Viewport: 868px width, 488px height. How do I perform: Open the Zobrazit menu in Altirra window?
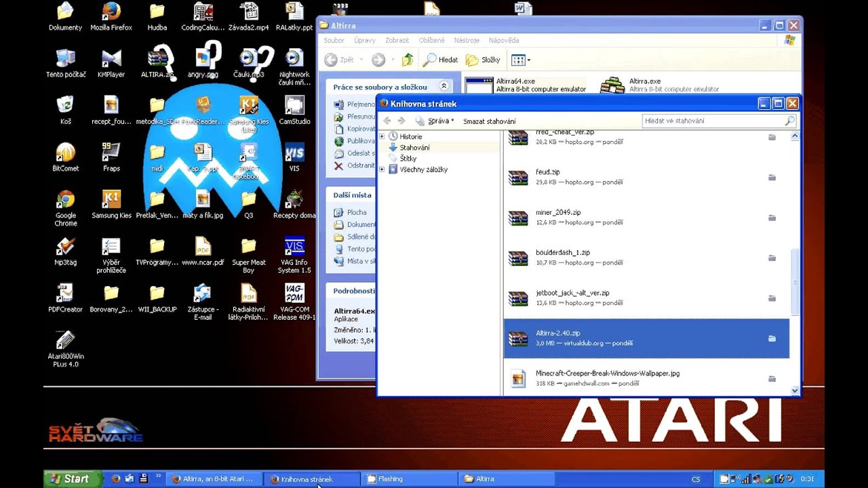coord(397,41)
